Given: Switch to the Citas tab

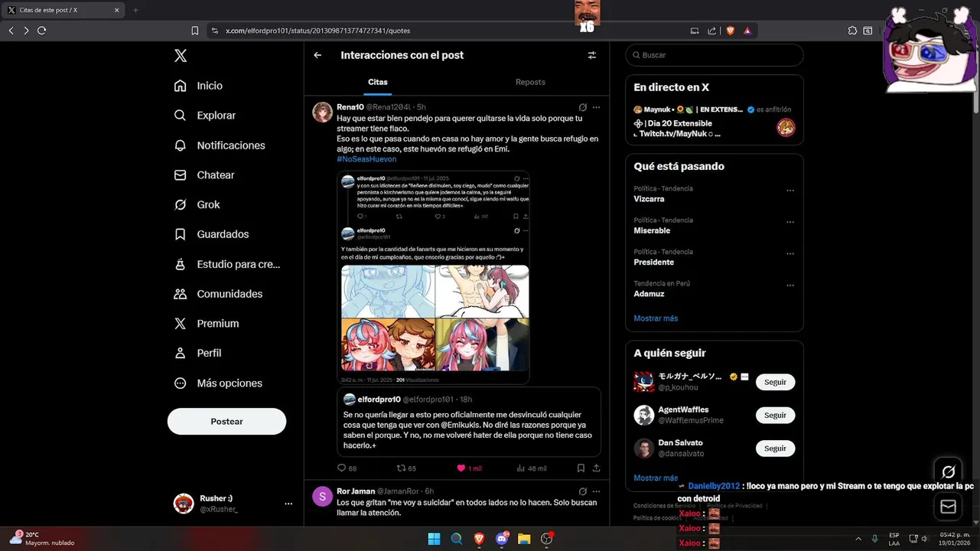Looking at the screenshot, I should pyautogui.click(x=378, y=82).
